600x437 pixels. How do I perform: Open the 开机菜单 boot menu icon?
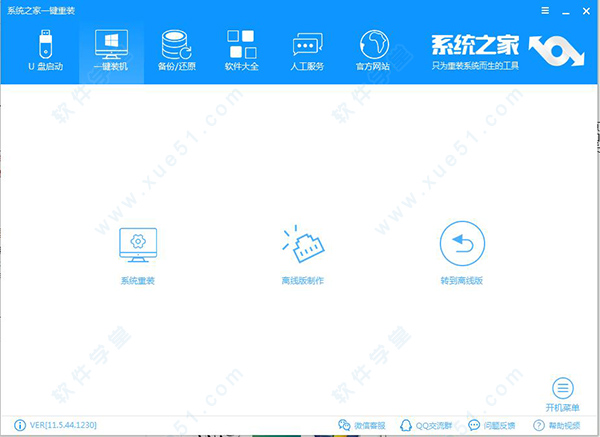562,388
